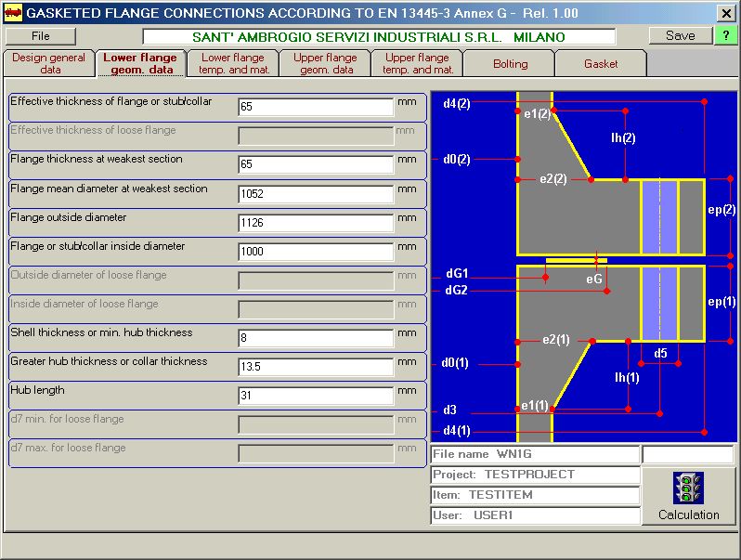Edit Effective thickness of flange field

(316, 107)
